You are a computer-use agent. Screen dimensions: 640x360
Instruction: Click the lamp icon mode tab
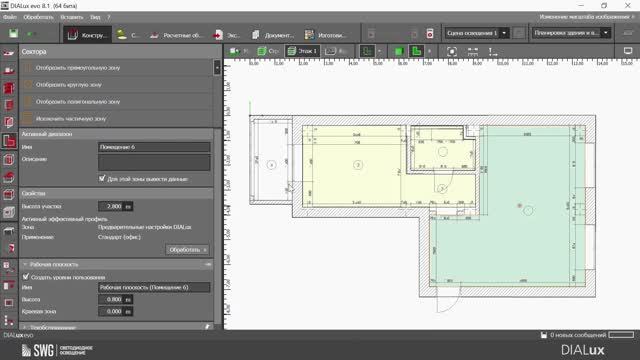(127, 35)
